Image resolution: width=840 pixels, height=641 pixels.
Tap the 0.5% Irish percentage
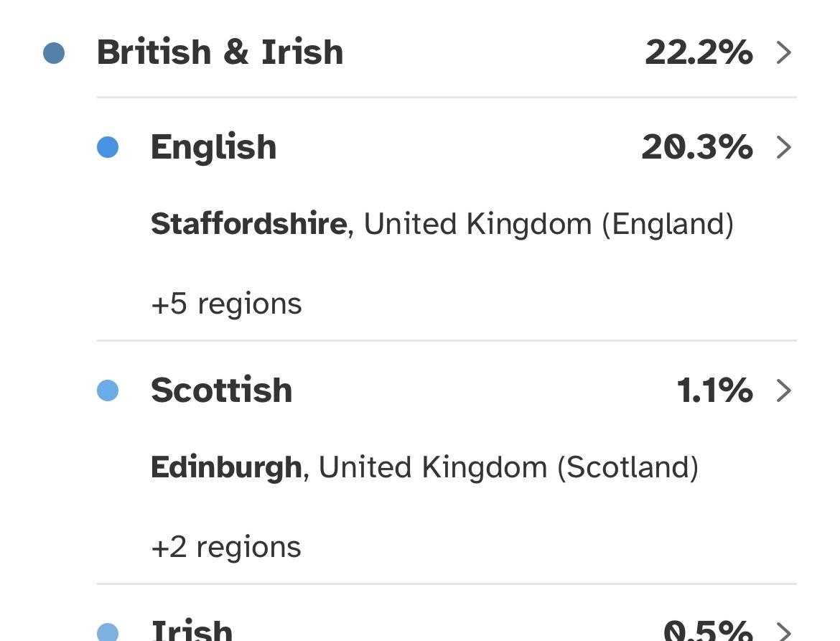pyautogui.click(x=707, y=630)
